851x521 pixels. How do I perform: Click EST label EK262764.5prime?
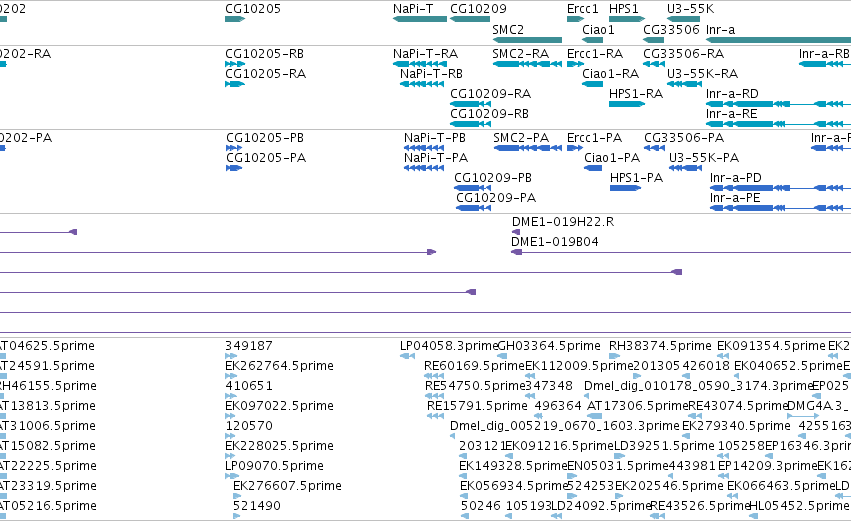coord(280,366)
